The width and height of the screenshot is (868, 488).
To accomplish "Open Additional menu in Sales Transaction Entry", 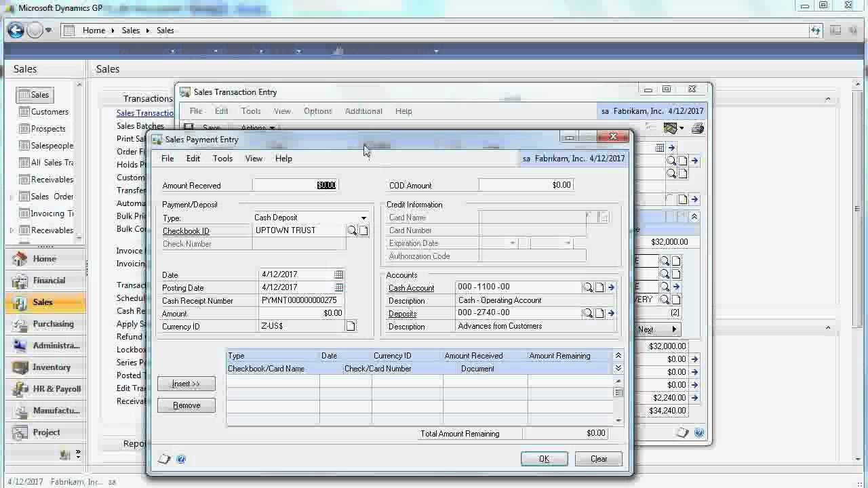I will coord(363,111).
